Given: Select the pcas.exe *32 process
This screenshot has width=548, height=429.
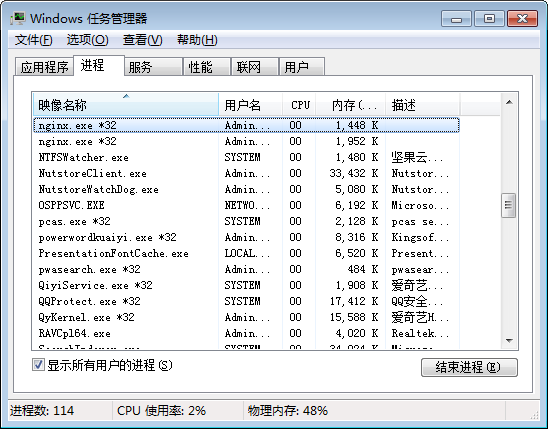Looking at the screenshot, I should (246, 221).
